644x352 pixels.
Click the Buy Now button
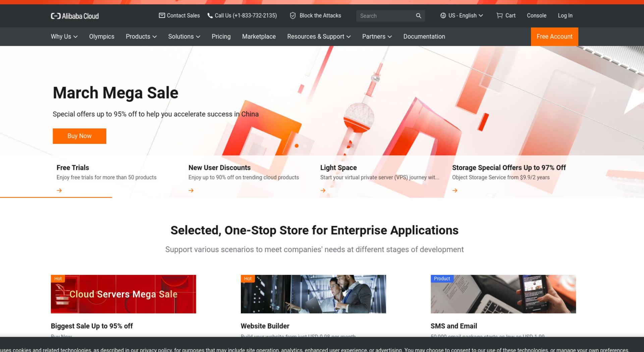coord(79,136)
